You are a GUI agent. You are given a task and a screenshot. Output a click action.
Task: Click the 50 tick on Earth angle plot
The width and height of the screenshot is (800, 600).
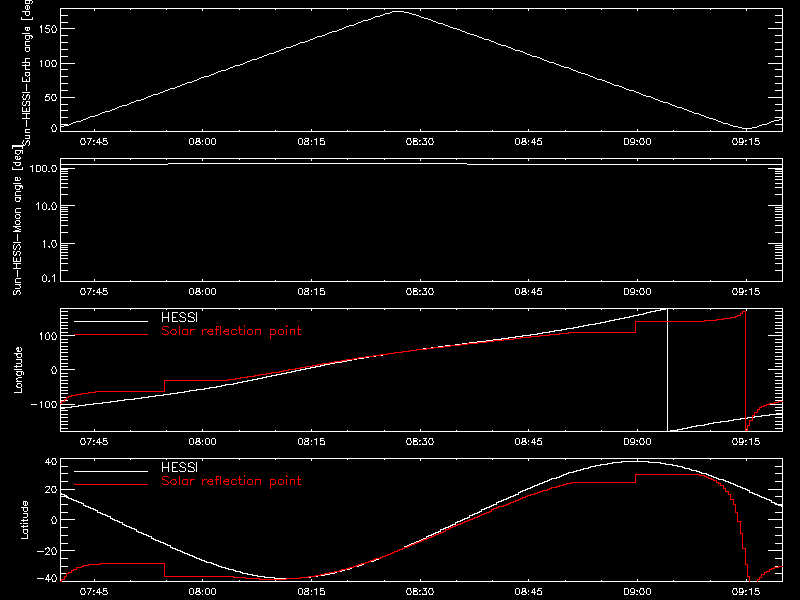[x=51, y=97]
